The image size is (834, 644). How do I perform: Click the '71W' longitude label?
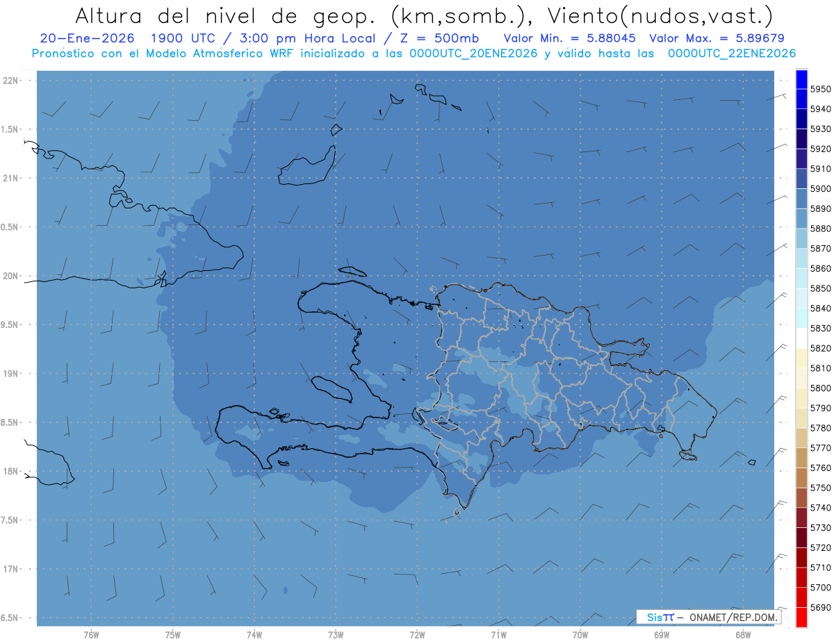(x=498, y=634)
